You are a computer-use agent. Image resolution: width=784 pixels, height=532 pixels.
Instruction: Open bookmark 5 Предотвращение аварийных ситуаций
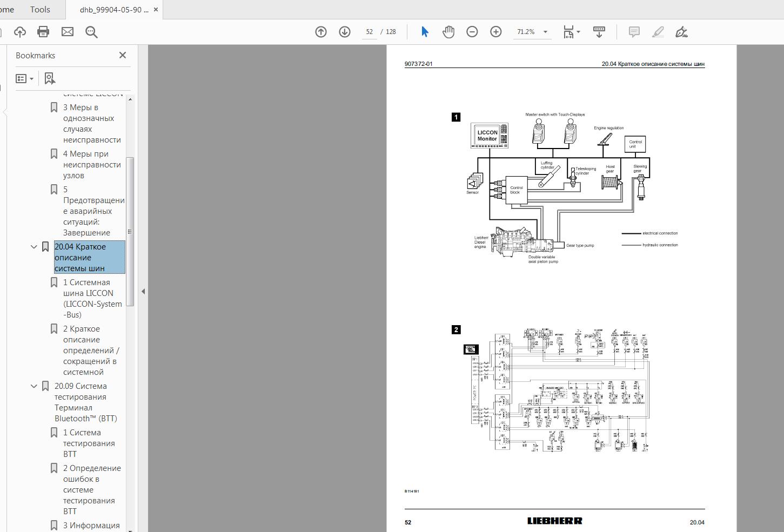click(x=93, y=211)
